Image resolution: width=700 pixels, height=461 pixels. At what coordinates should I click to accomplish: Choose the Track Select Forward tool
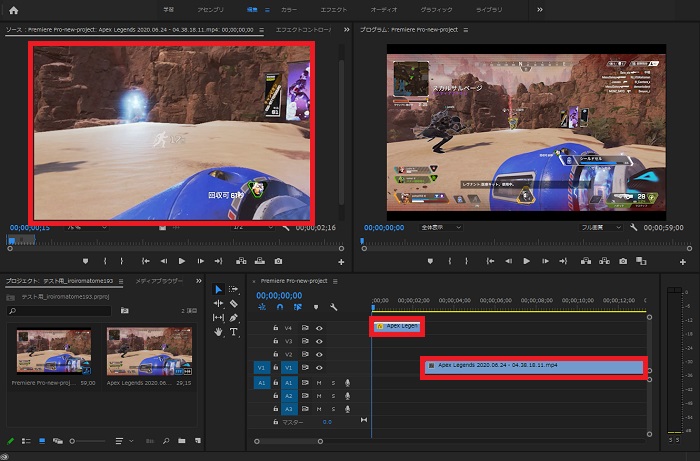click(233, 289)
